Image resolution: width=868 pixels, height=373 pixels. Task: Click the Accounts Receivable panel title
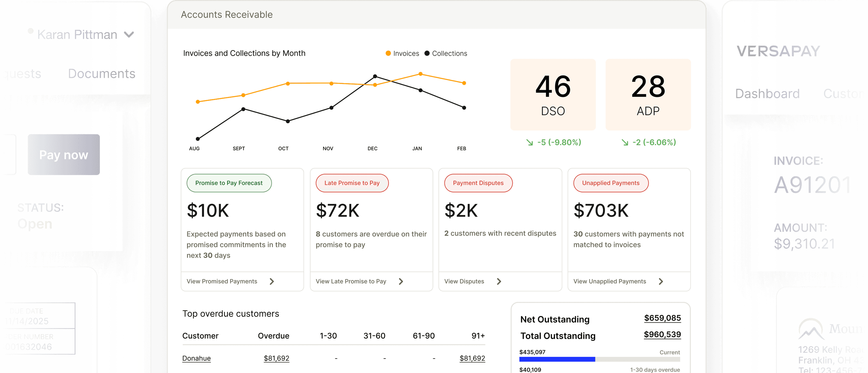(x=227, y=14)
